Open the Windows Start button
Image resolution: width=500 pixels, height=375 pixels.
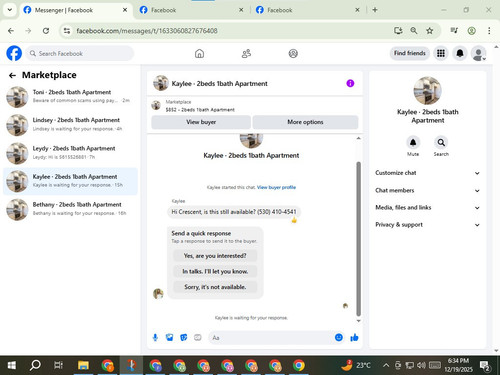click(12, 366)
